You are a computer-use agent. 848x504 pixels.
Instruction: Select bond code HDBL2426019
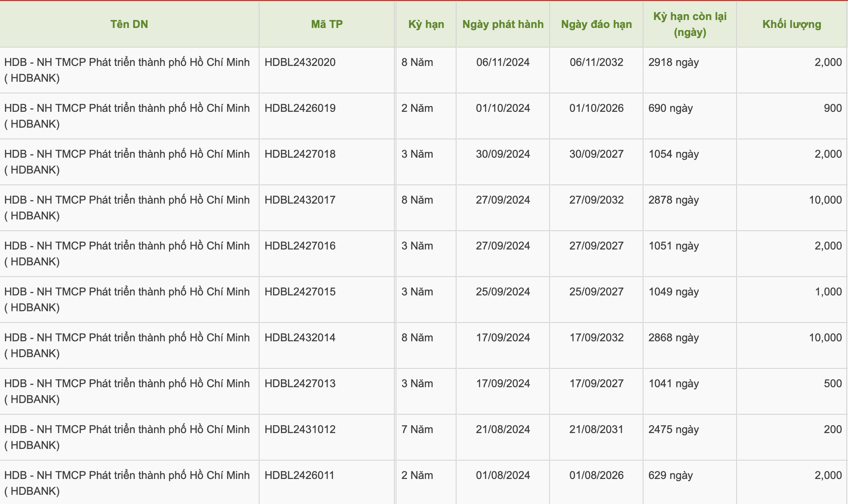click(300, 108)
